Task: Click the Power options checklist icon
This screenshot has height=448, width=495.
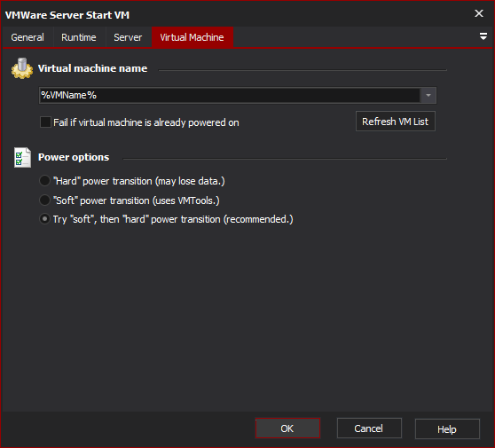Action: pyautogui.click(x=22, y=157)
